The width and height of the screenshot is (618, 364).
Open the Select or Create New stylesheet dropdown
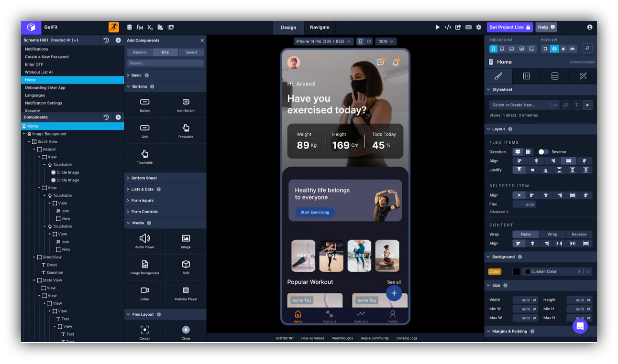524,105
